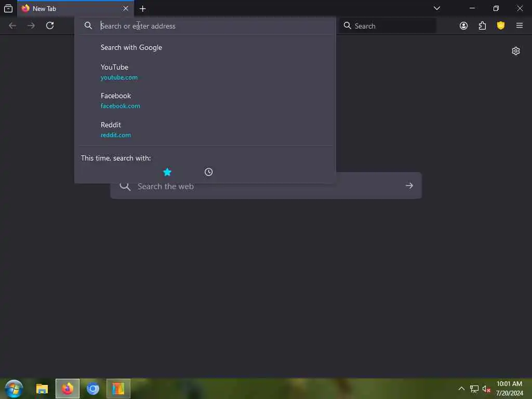The height and width of the screenshot is (399, 532).
Task: Click the forward navigation arrow
Action: point(31,26)
